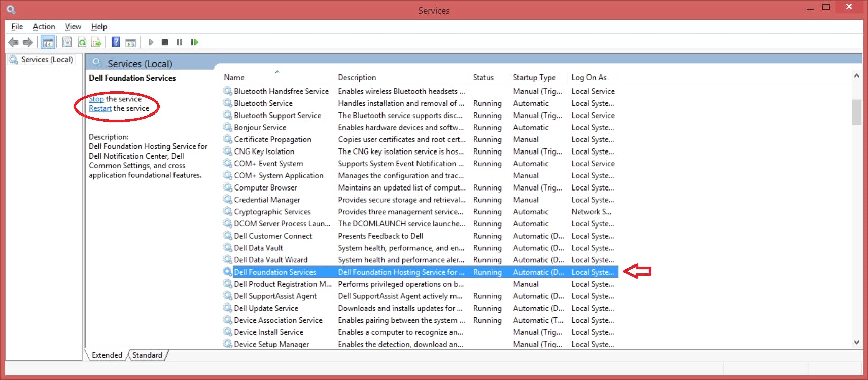Sort list by Name column header

click(234, 78)
